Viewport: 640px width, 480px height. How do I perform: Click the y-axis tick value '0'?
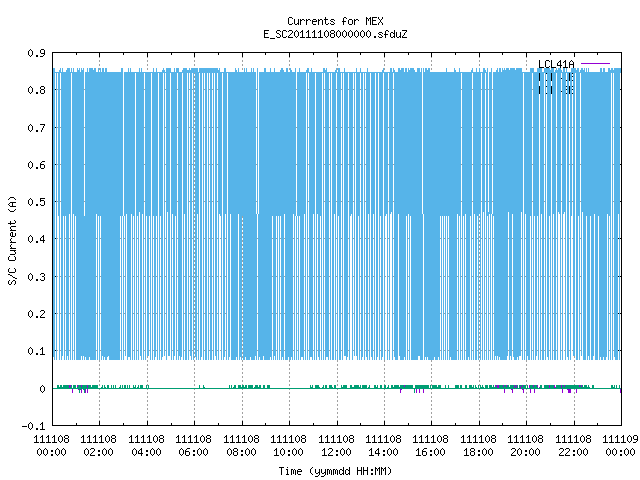42,389
